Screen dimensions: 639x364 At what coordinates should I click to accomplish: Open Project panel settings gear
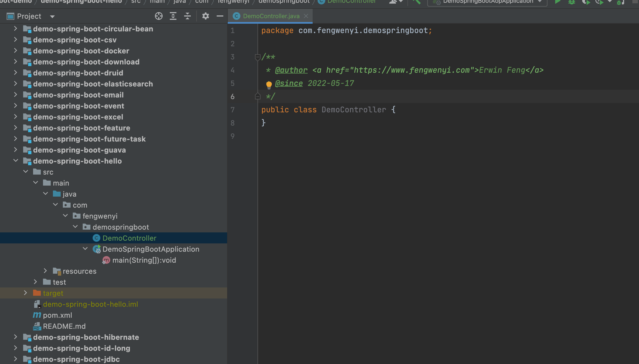[205, 16]
